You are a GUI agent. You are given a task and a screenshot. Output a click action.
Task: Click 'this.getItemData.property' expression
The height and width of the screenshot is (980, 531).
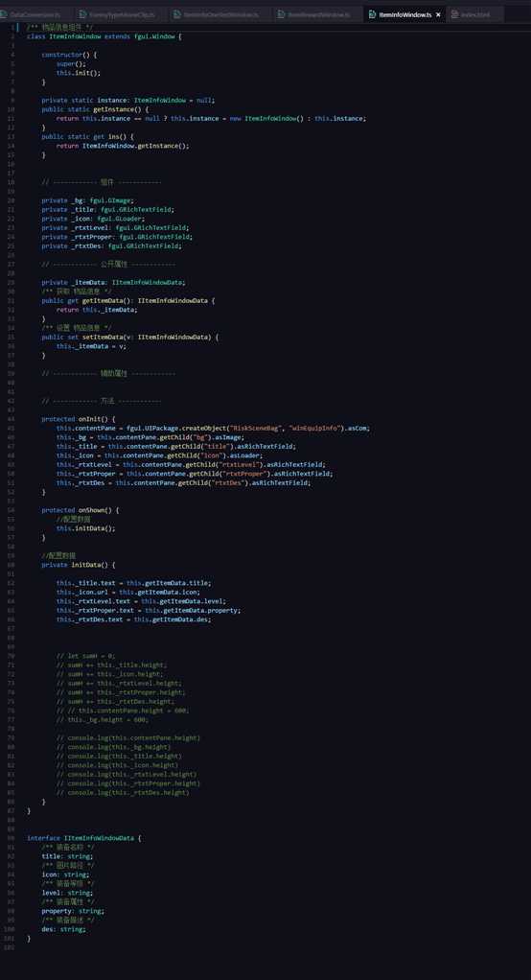coord(193,610)
